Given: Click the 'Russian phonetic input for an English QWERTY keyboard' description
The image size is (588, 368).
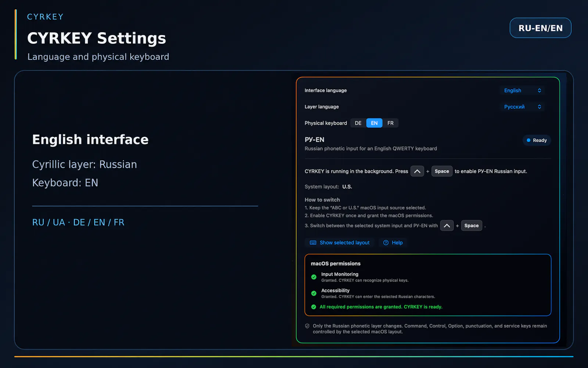Looking at the screenshot, I should click(371, 149).
